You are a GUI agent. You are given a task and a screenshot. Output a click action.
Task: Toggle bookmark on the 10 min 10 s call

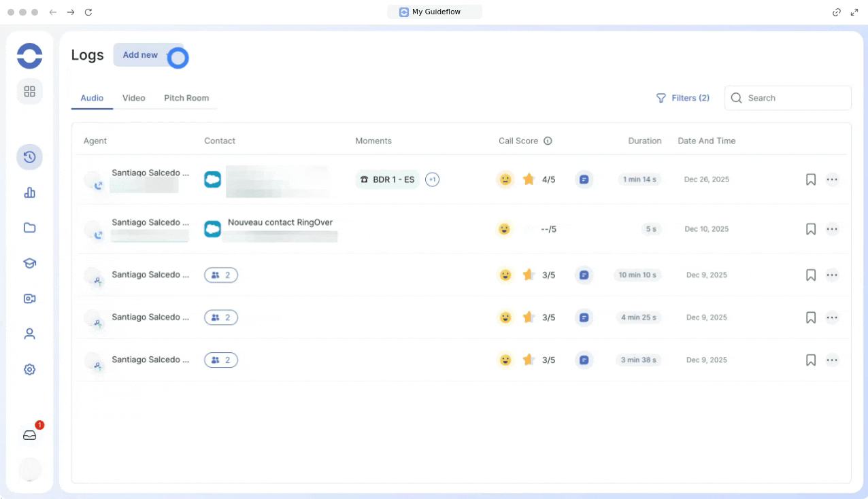click(x=810, y=275)
